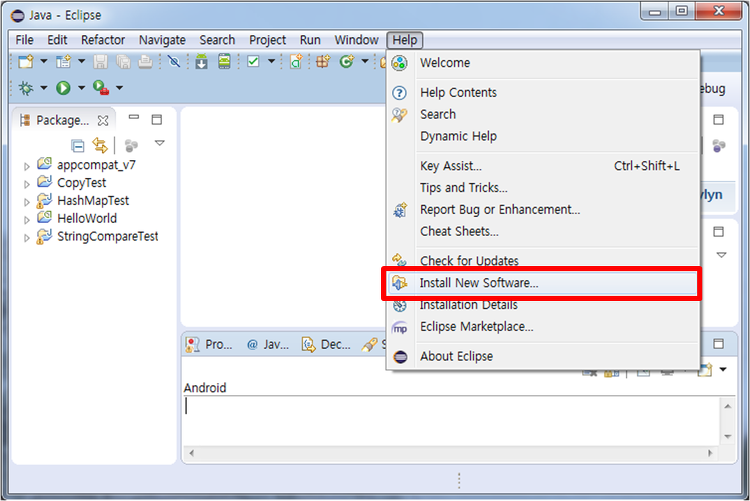This screenshot has height=501, width=750.
Task: Open the Navigate menu
Action: point(162,40)
